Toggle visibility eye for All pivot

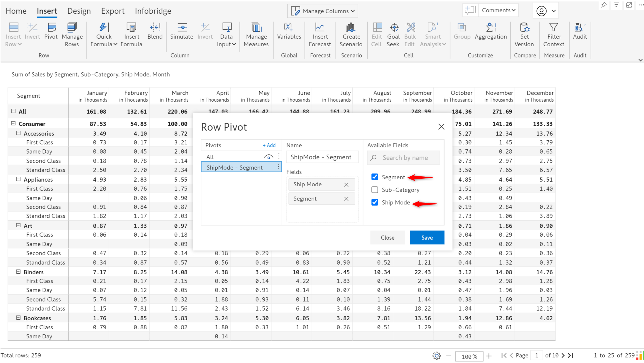coord(268,157)
